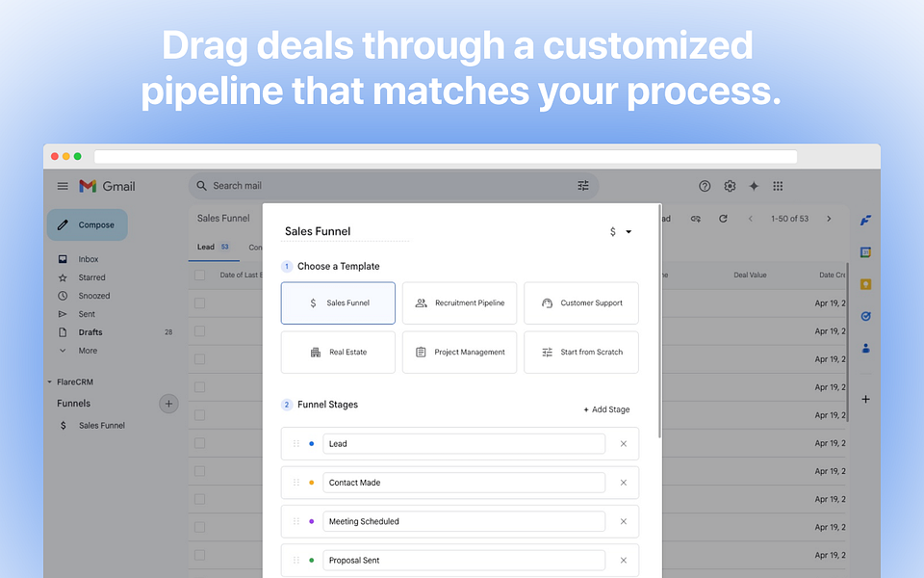This screenshot has width=924, height=578.
Task: Change the Proposal Sent green color dot
Action: click(312, 561)
